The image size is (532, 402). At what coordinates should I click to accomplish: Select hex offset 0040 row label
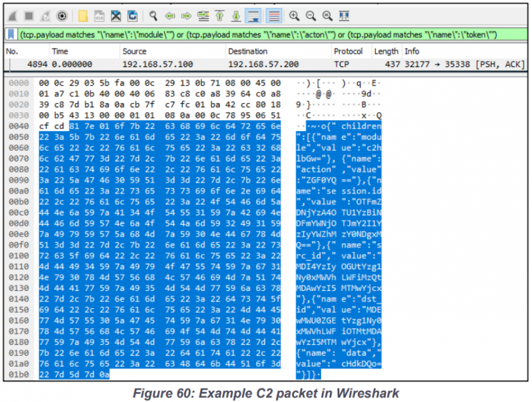tap(19, 126)
